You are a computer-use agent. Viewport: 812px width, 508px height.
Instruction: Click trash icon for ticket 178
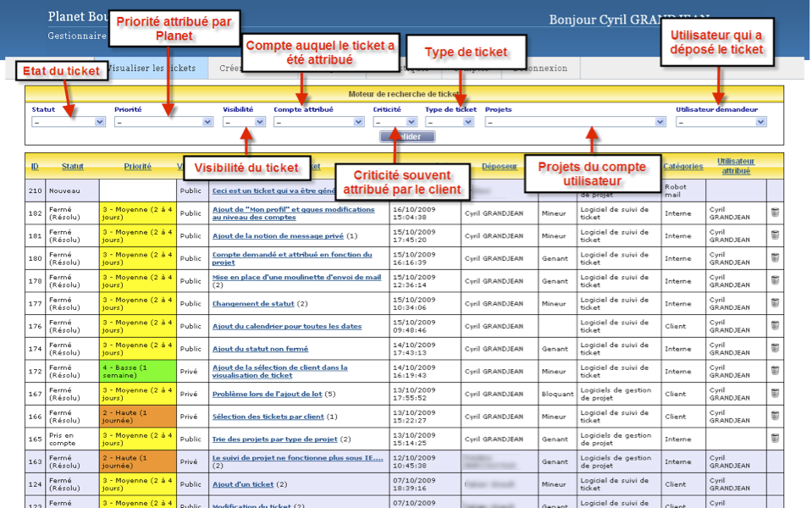pos(775,280)
